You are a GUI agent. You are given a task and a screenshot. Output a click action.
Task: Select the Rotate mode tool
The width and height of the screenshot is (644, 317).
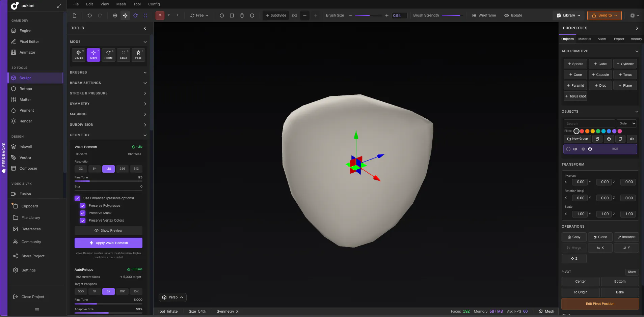108,55
